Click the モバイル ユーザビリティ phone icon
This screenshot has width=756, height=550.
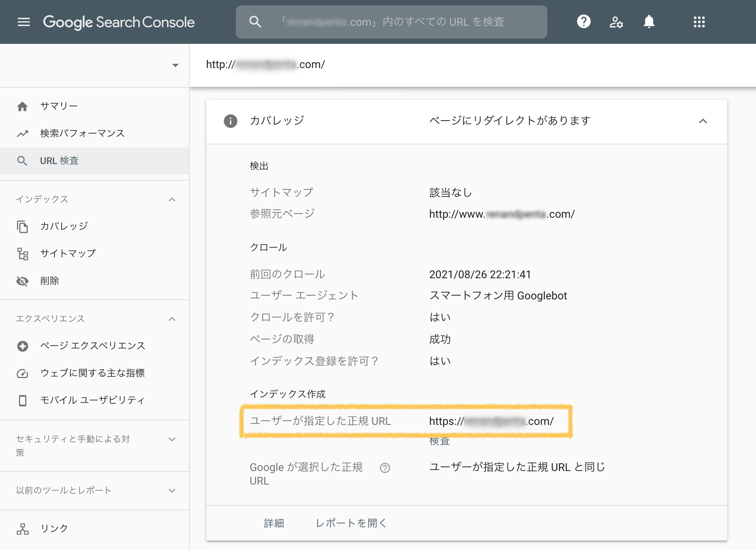click(23, 400)
